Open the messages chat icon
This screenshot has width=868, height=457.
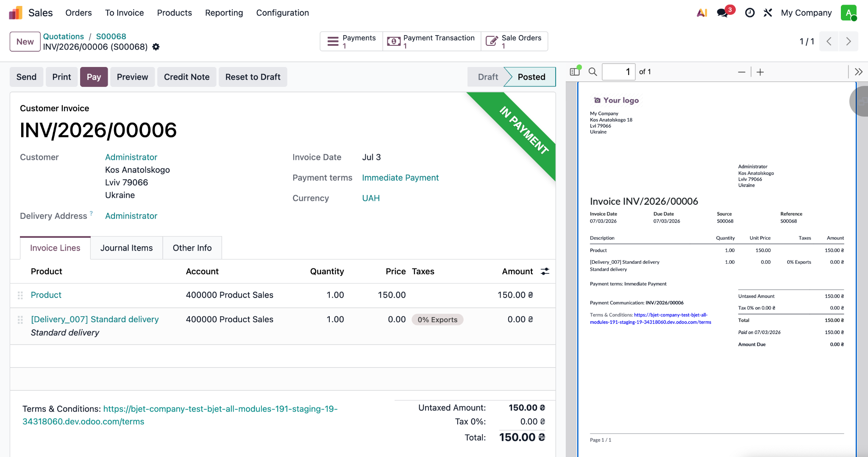(x=723, y=13)
